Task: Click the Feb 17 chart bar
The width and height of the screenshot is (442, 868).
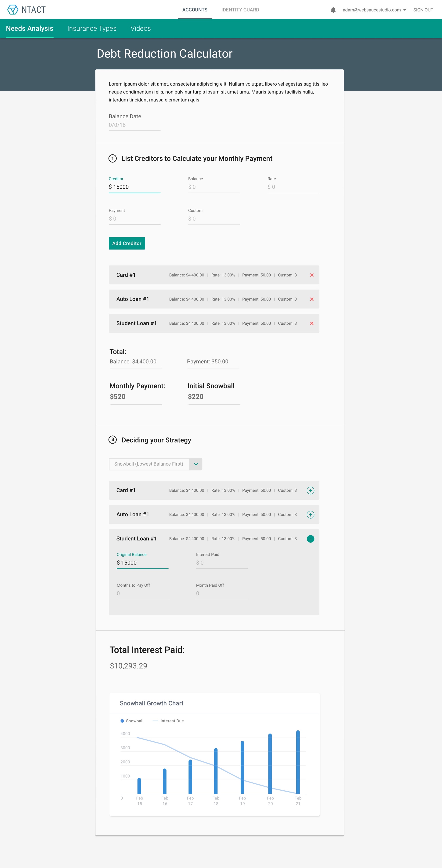Action: pos(190,777)
